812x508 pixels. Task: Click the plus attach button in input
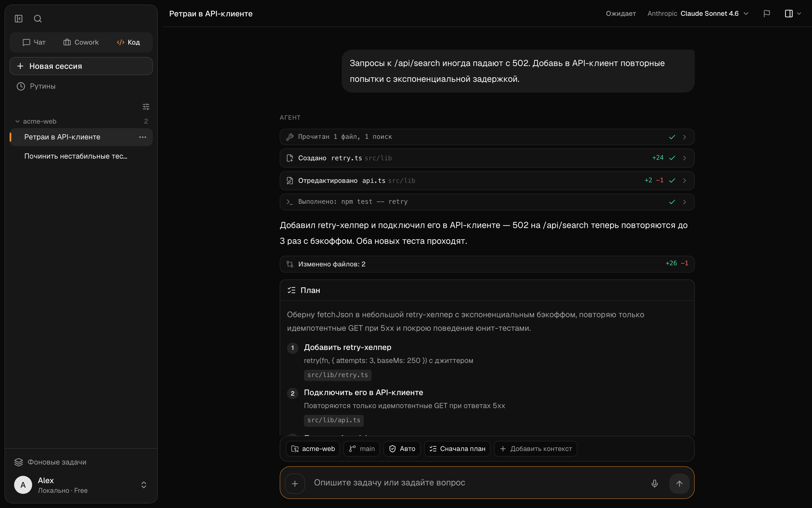pyautogui.click(x=295, y=483)
